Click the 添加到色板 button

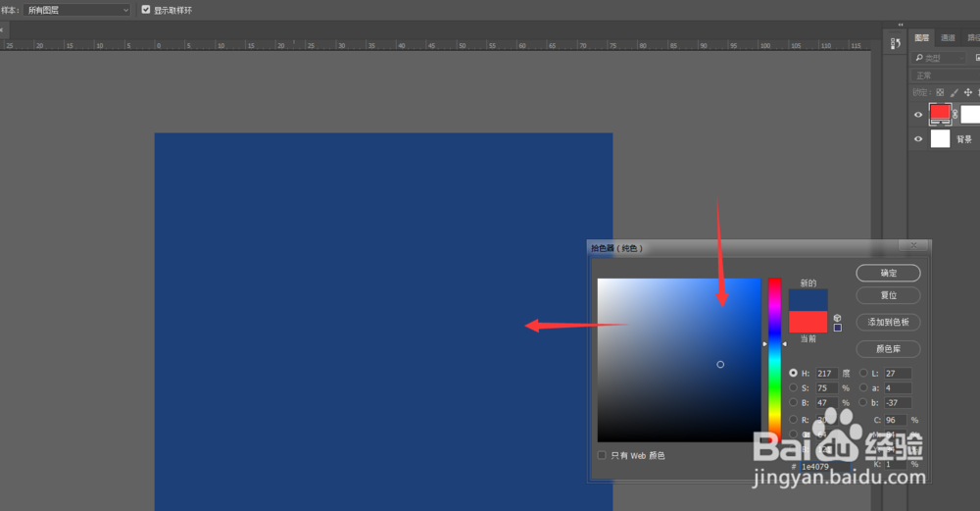pos(888,322)
